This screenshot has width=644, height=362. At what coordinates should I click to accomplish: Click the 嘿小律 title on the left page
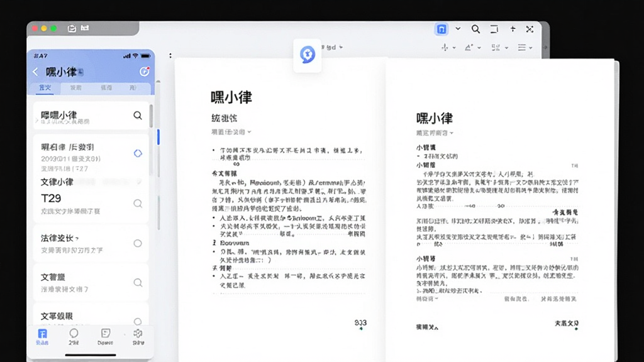[x=231, y=97]
